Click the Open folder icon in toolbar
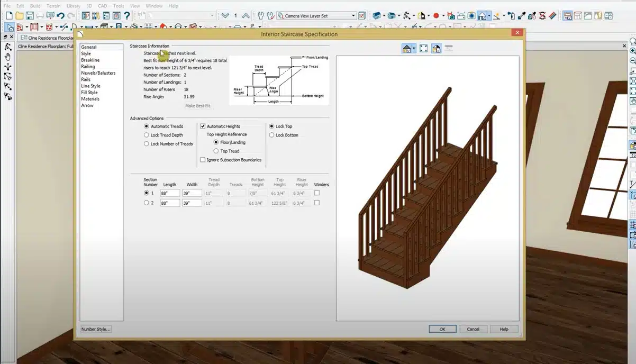Viewport: 636px width, 364px height. [19, 16]
